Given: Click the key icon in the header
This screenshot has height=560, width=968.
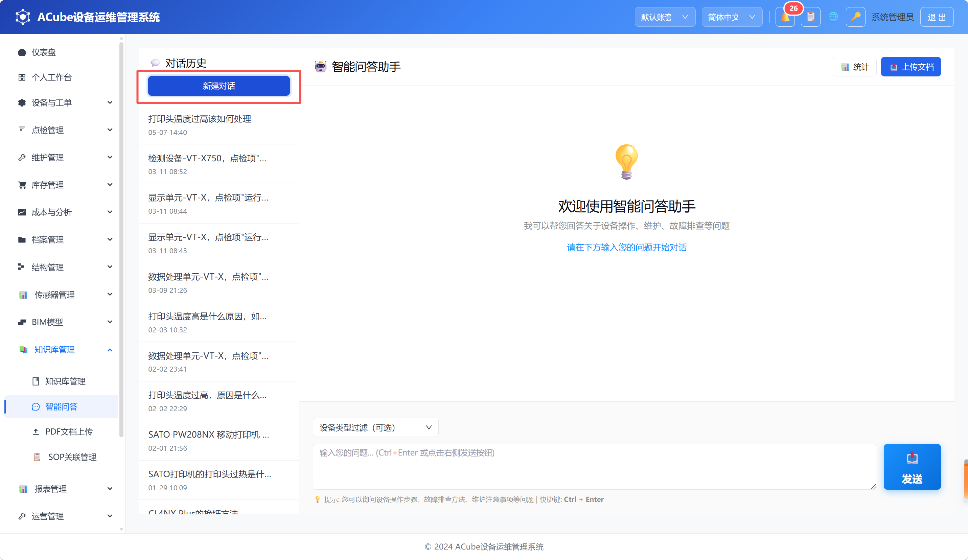Looking at the screenshot, I should pyautogui.click(x=855, y=17).
